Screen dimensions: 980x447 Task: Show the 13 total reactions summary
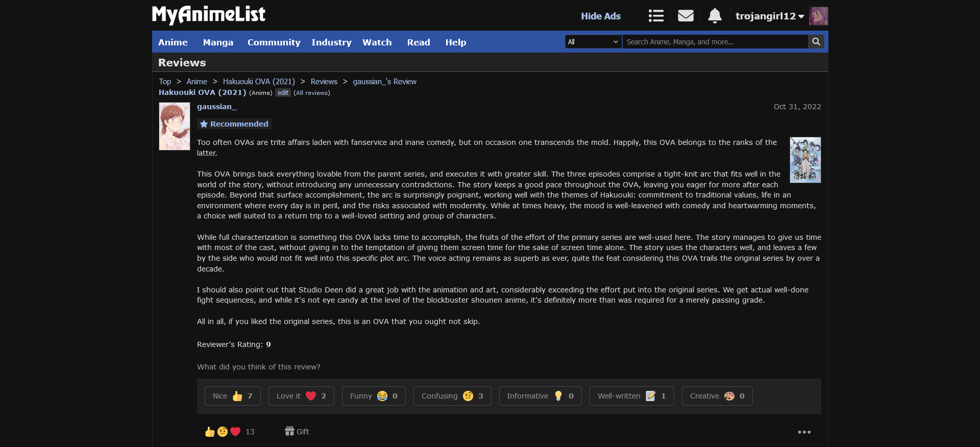[230, 432]
